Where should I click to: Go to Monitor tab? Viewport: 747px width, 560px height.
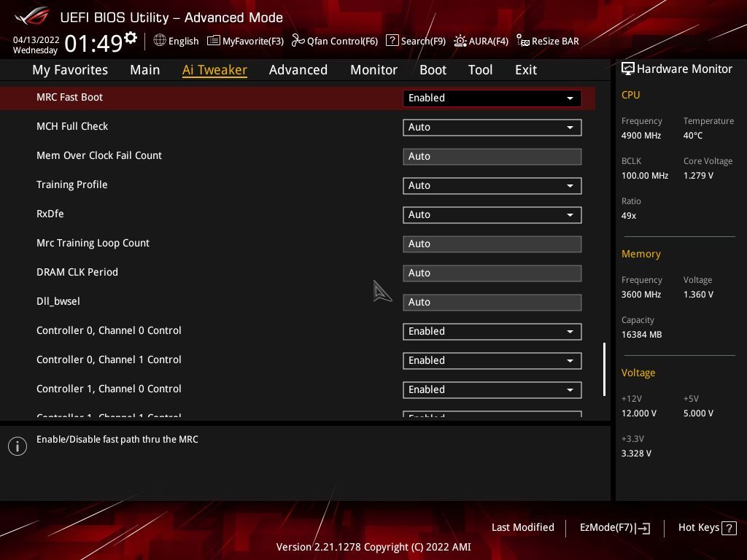pos(374,70)
